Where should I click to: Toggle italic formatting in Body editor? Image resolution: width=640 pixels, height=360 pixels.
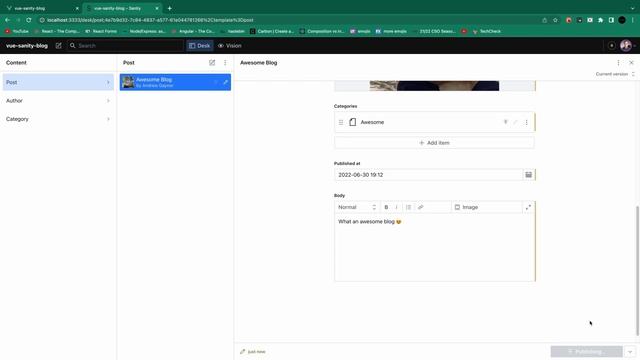(x=396, y=207)
